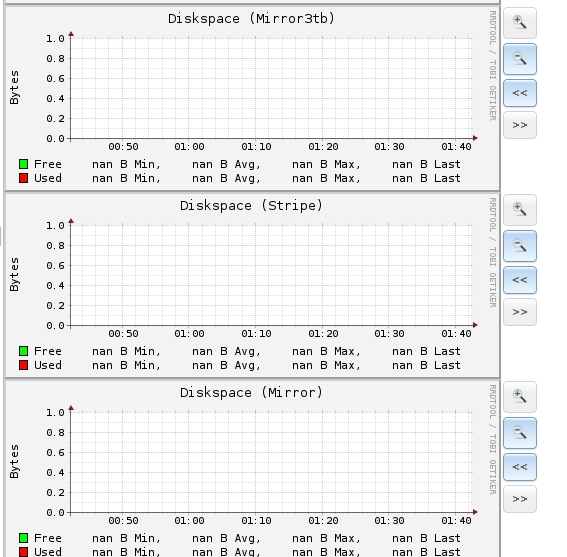Viewport: 567px width, 557px height.
Task: Shift the Mirror3tb graph forward in time
Action: pyautogui.click(x=520, y=125)
